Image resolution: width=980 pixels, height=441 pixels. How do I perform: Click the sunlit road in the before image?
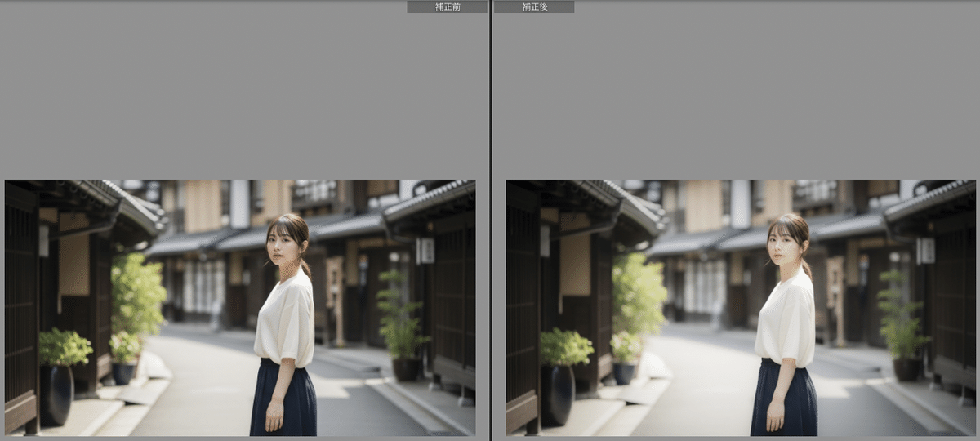click(204, 384)
